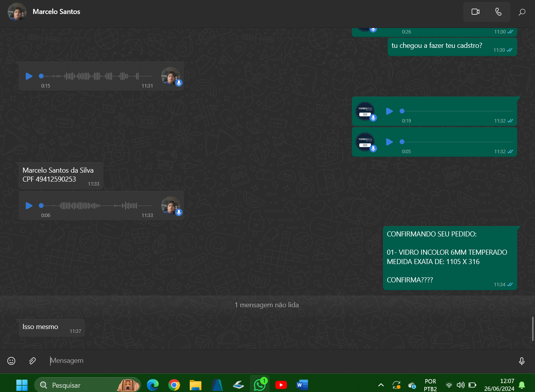The height and width of the screenshot is (392, 535).
Task: Seek the 0:15 voice message waveform
Action: [x=96, y=76]
